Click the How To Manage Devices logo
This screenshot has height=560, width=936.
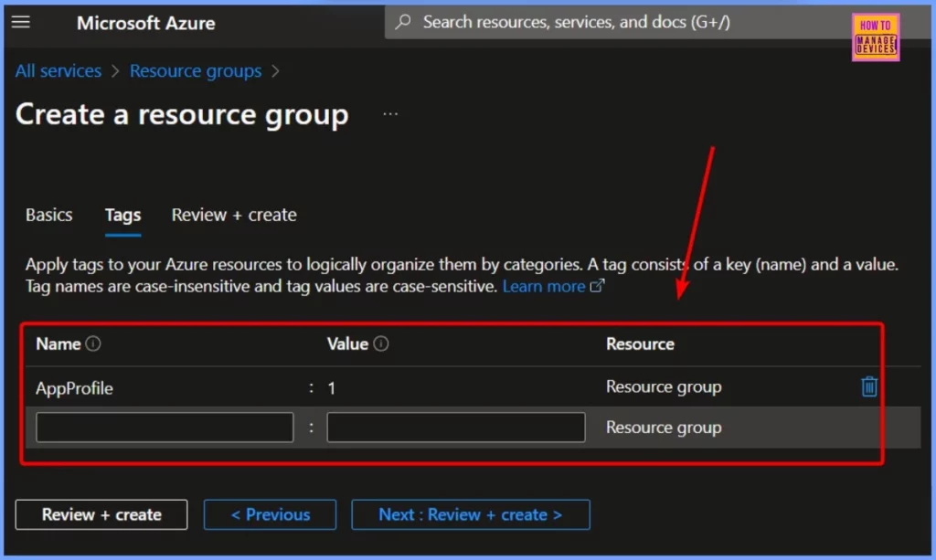point(875,37)
